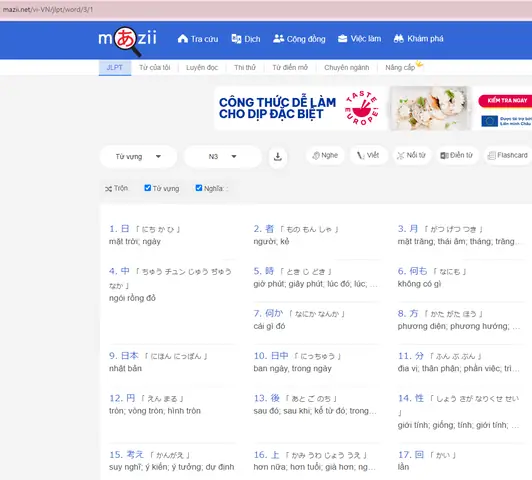Click meaning text 'nhật bản'
Screen dimensions: 532x480
pos(125,369)
